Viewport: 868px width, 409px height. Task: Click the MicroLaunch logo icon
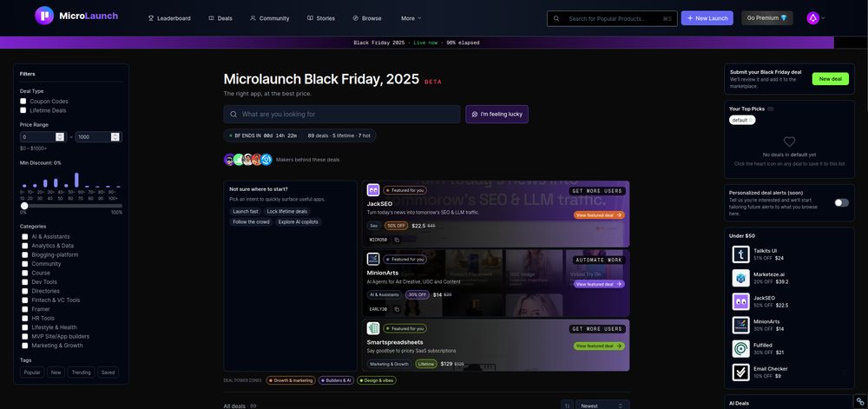(x=44, y=16)
